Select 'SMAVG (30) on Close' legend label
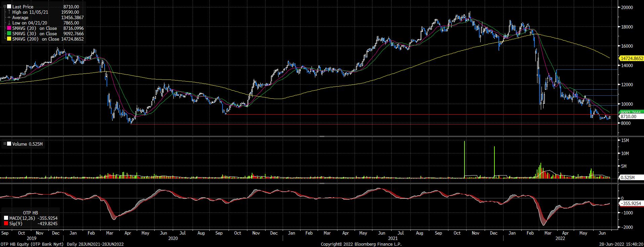Image resolution: width=644 pixels, height=247 pixels. click(x=35, y=34)
